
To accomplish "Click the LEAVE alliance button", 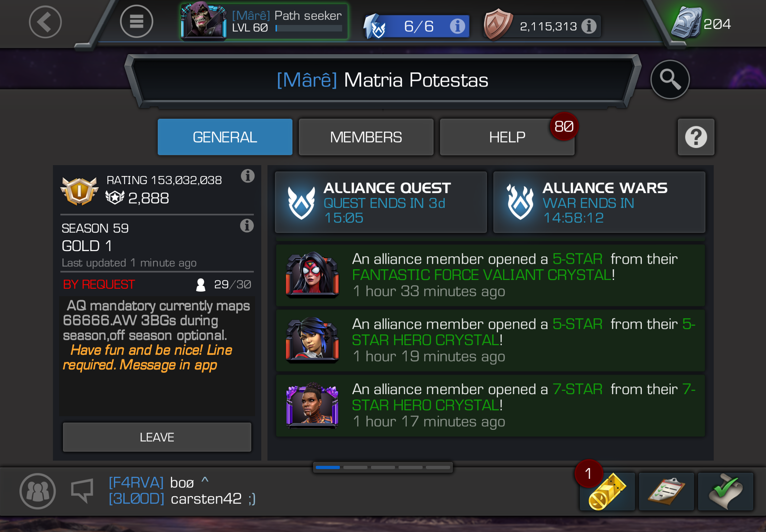I will pos(157,437).
